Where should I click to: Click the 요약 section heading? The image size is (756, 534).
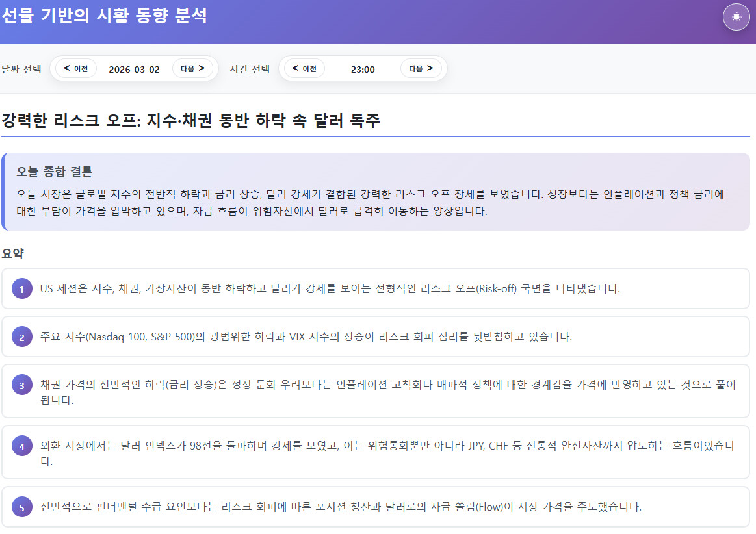[13, 253]
